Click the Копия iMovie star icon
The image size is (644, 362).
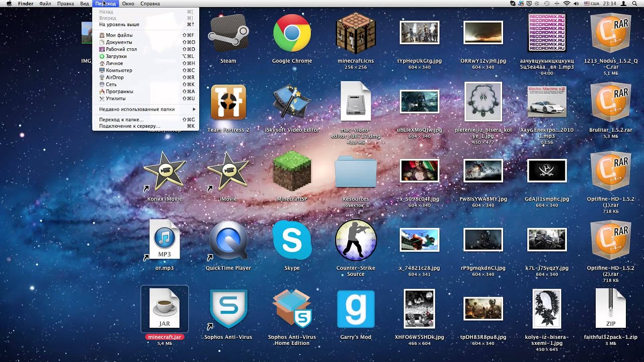click(x=165, y=171)
